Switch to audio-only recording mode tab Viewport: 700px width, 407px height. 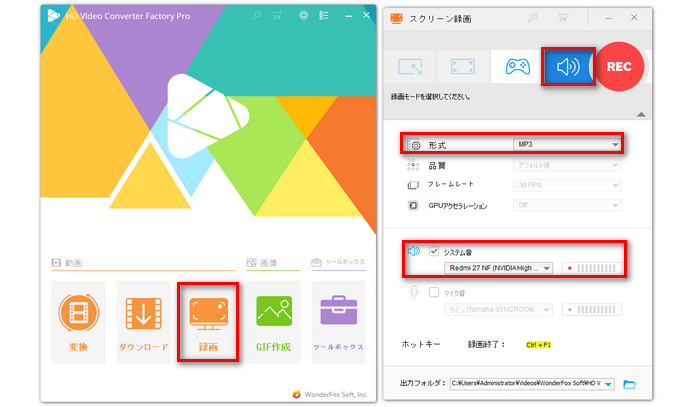point(568,67)
